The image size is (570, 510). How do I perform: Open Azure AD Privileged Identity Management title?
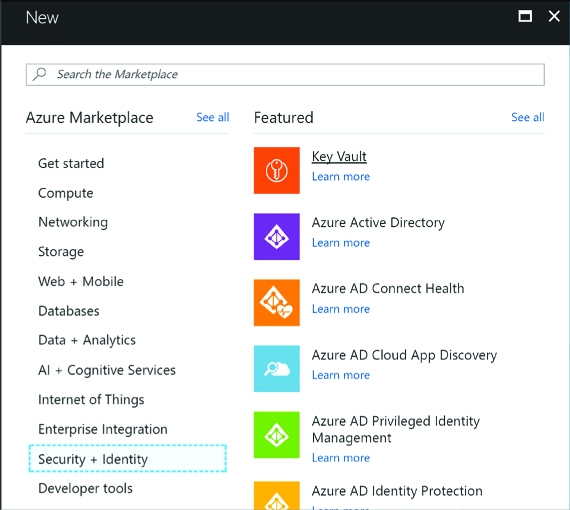click(396, 429)
